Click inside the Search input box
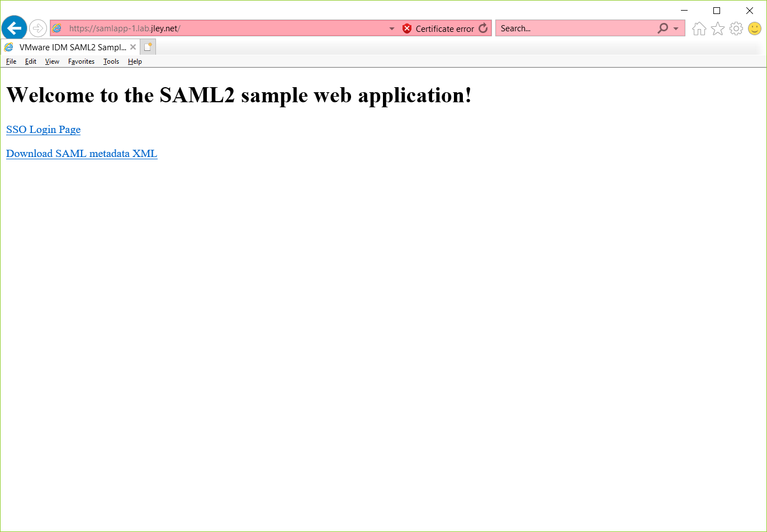The height and width of the screenshot is (532, 767). point(576,28)
